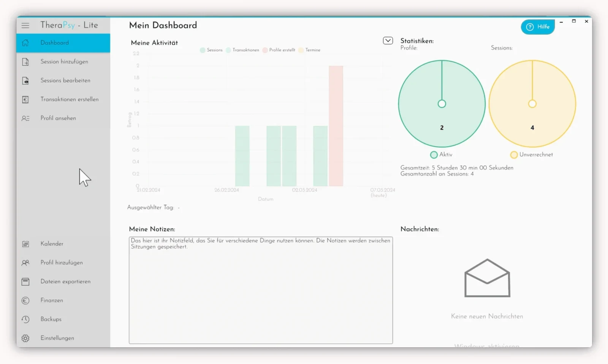Click the TheraPsy - Lite title

(x=69, y=25)
